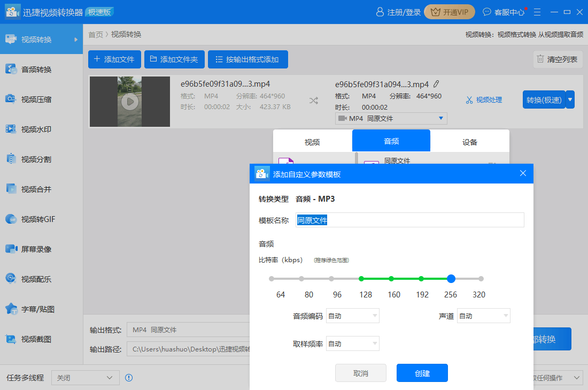Open the Screen Recording (屏幕录像) tool

[x=11, y=249]
